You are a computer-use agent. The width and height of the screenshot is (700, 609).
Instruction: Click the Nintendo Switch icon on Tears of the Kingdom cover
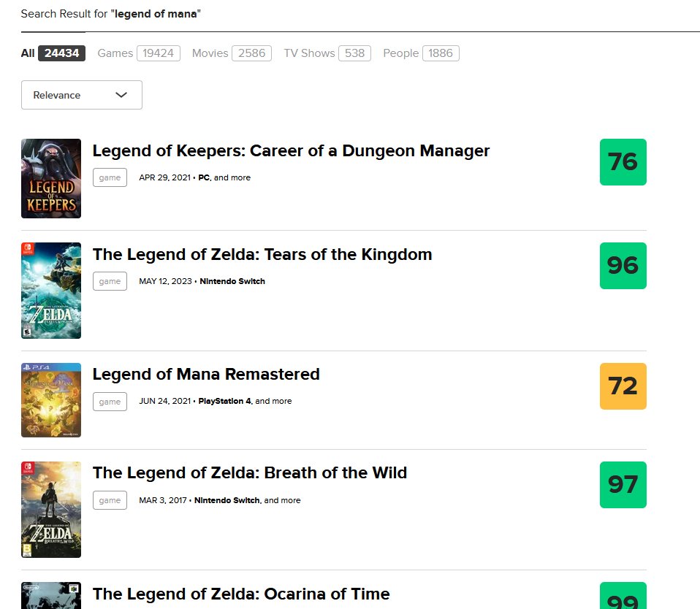coord(26,248)
